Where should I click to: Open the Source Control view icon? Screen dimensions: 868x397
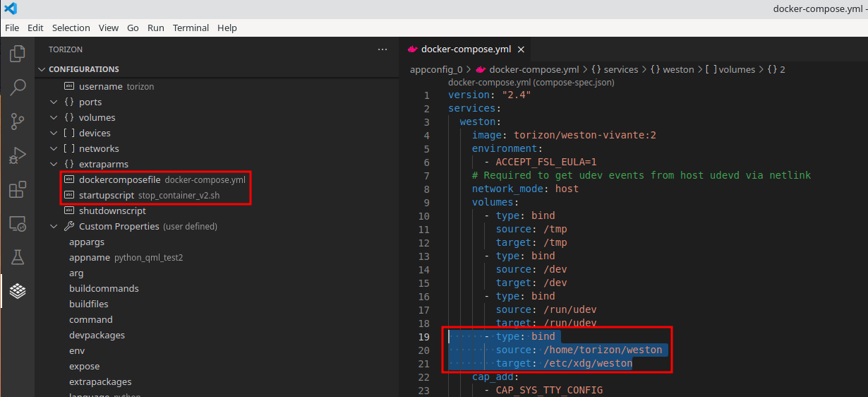(x=18, y=121)
